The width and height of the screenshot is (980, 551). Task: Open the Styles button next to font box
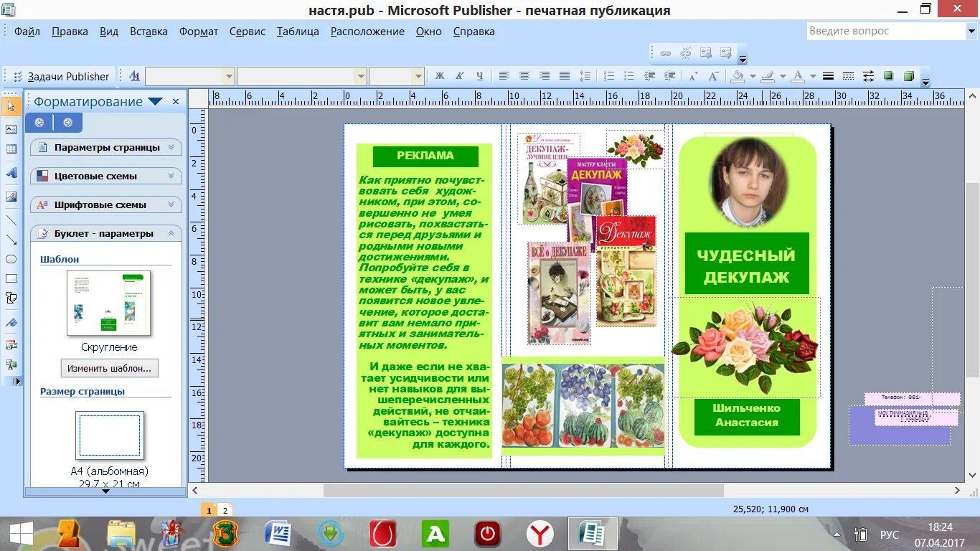coord(134,76)
